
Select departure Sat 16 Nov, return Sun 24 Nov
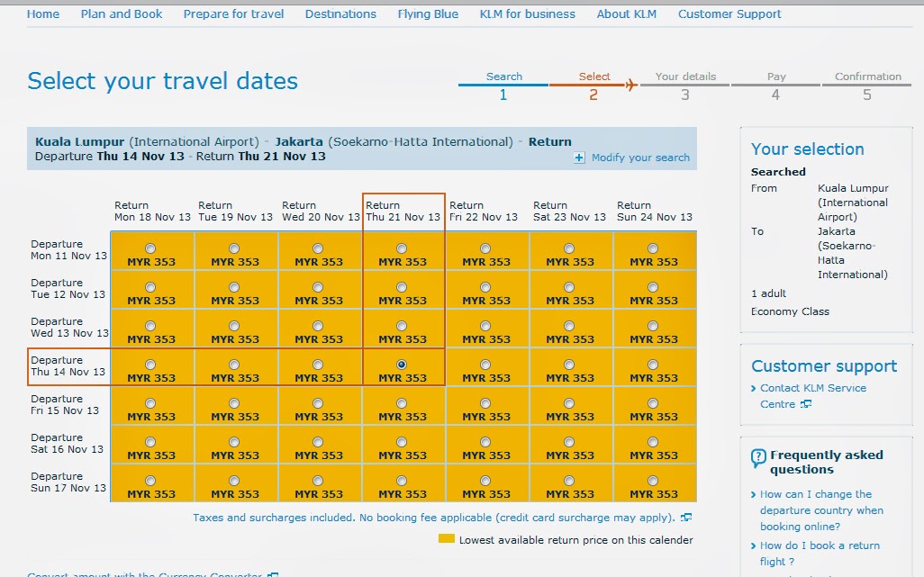653,442
